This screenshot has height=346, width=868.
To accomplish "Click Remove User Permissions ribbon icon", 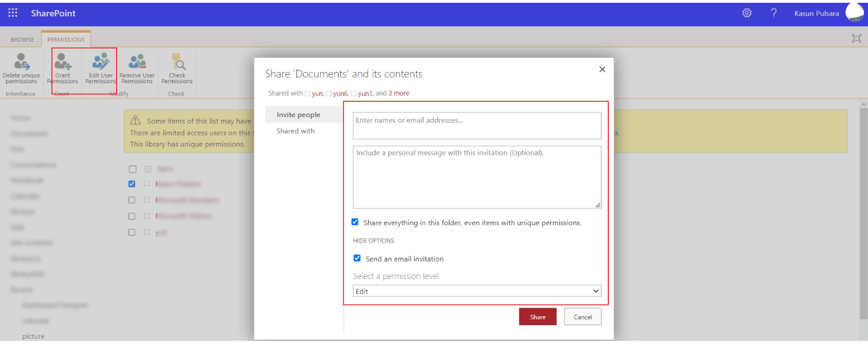I will (x=137, y=69).
